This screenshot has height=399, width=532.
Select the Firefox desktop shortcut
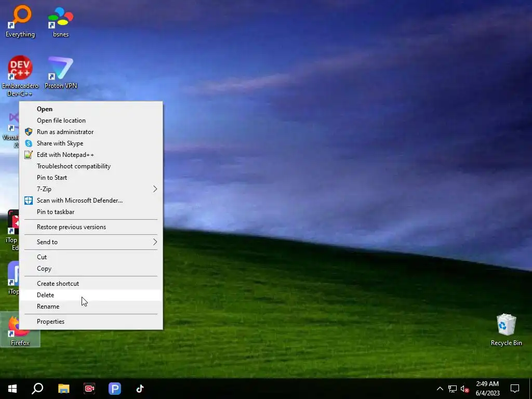click(20, 330)
